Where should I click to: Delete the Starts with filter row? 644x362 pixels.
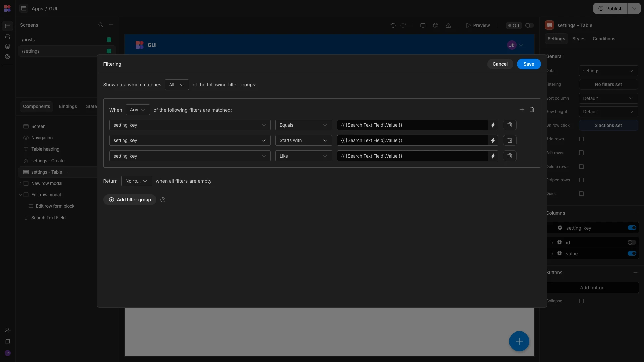point(509,140)
